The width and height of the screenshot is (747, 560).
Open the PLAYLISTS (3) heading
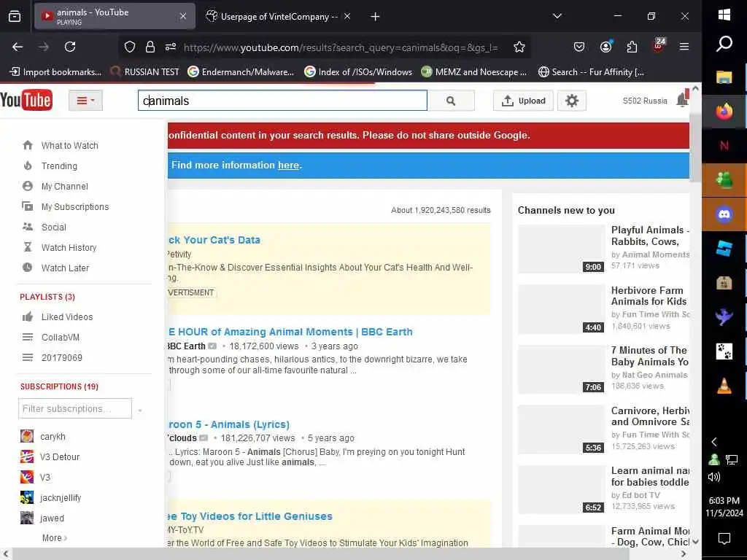click(47, 297)
